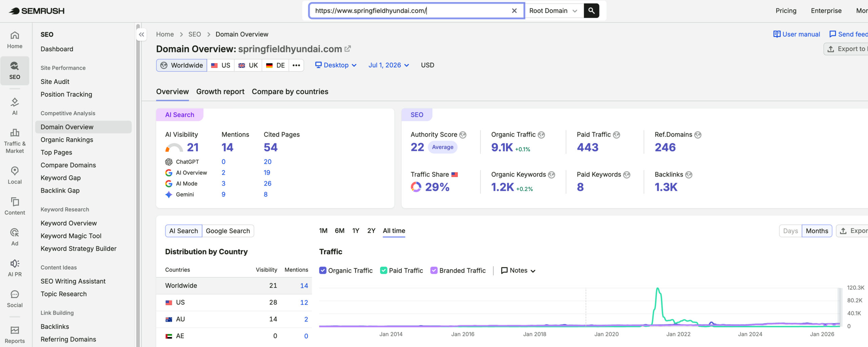Open the Local rail section
Image resolution: width=868 pixels, height=347 pixels.
(15, 176)
